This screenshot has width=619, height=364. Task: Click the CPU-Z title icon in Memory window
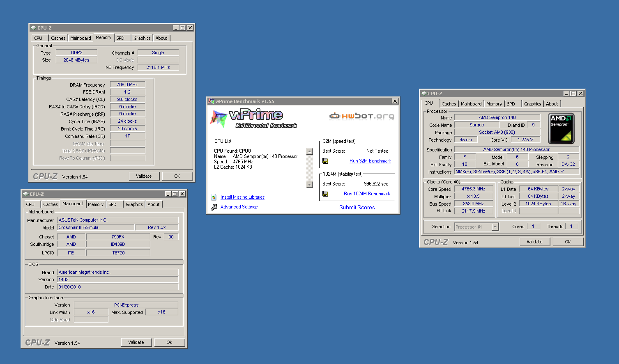point(34,28)
